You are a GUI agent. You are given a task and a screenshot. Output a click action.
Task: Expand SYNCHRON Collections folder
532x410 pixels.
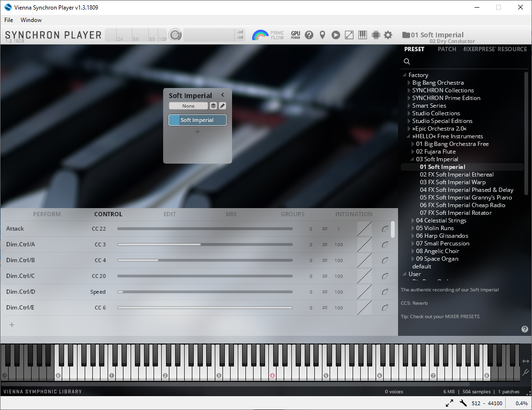(409, 90)
